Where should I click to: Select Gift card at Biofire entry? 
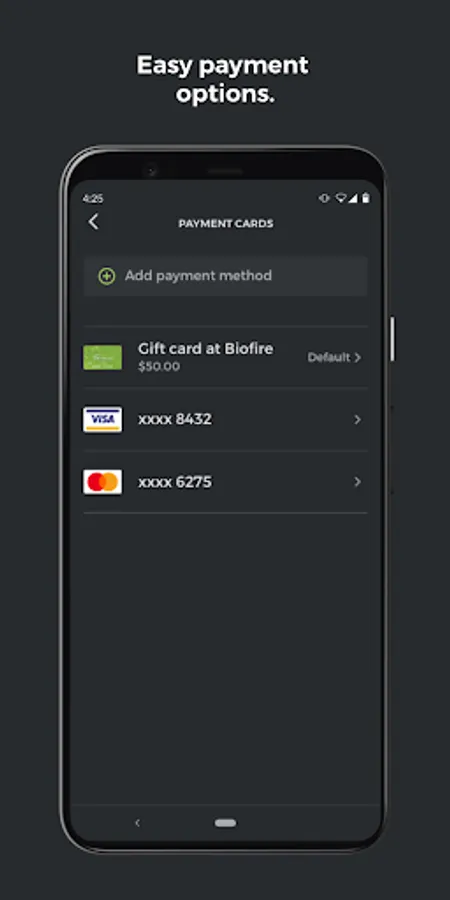click(x=225, y=357)
